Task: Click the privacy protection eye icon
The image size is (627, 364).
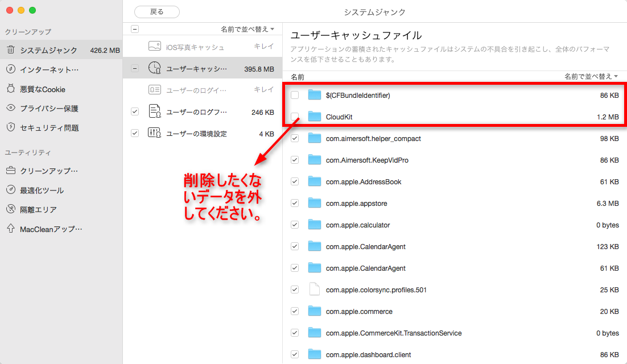Action: (11, 108)
